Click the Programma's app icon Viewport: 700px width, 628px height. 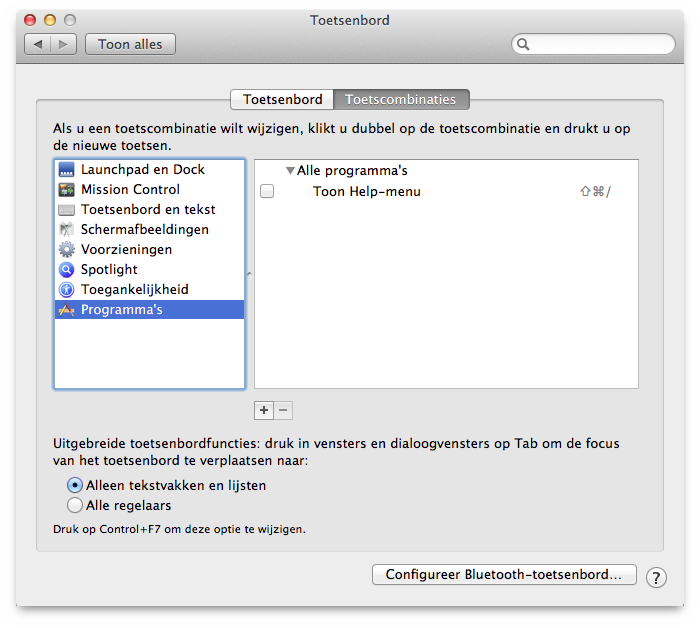67,310
